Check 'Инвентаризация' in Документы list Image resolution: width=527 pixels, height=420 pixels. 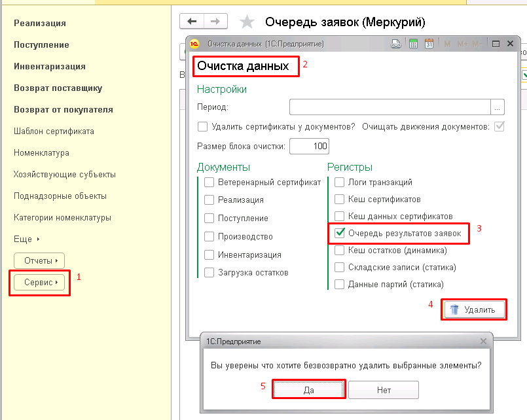pos(209,255)
